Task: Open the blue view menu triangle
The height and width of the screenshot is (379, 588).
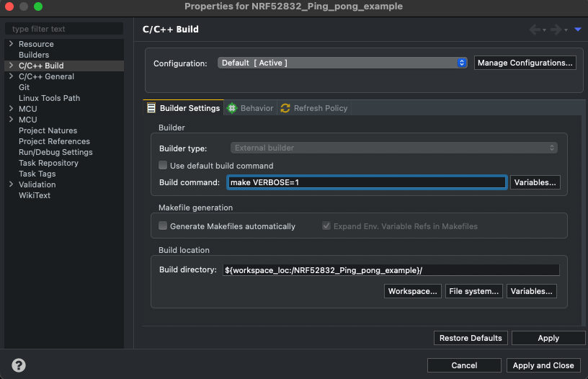Action: (x=578, y=30)
